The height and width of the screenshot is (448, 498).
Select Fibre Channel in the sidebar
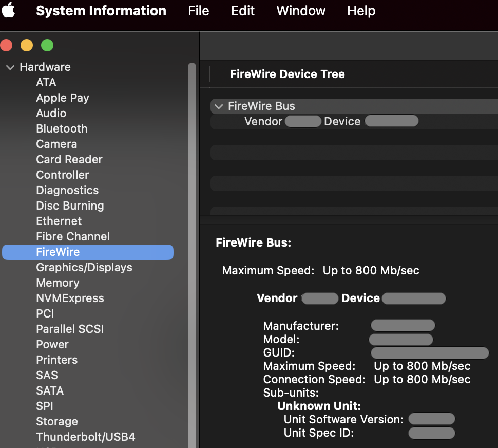(x=73, y=236)
